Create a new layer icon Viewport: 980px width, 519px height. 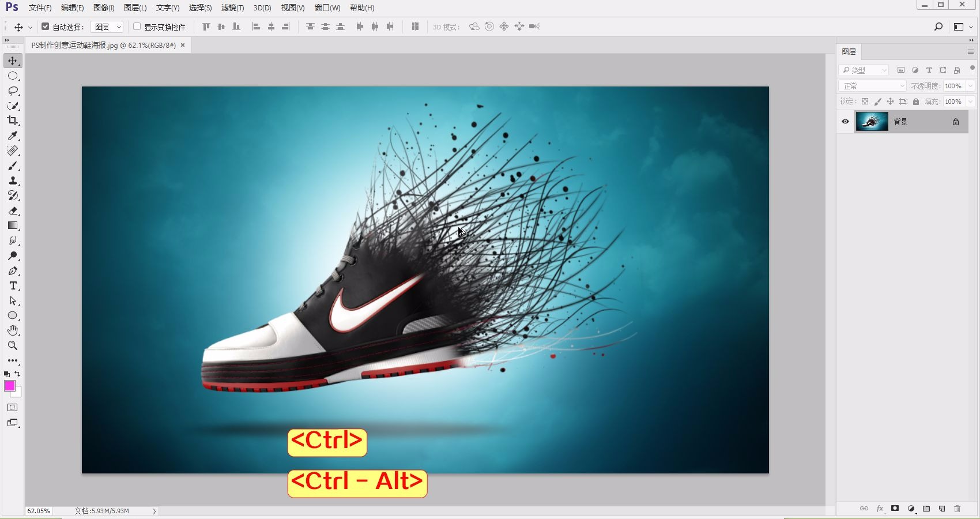click(942, 509)
